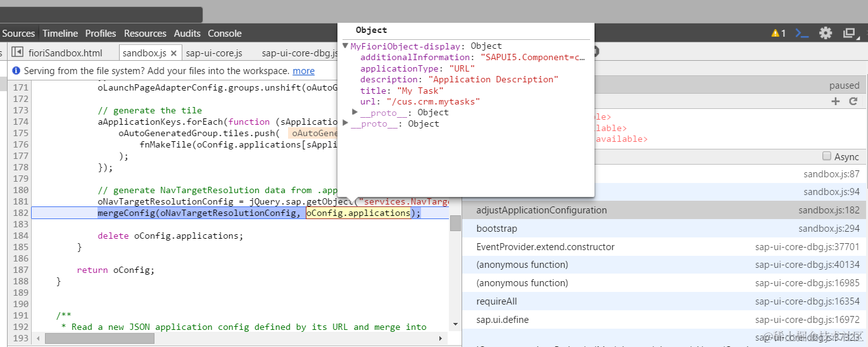Click the paused status label
The width and height of the screenshot is (868, 347).
[x=844, y=85]
